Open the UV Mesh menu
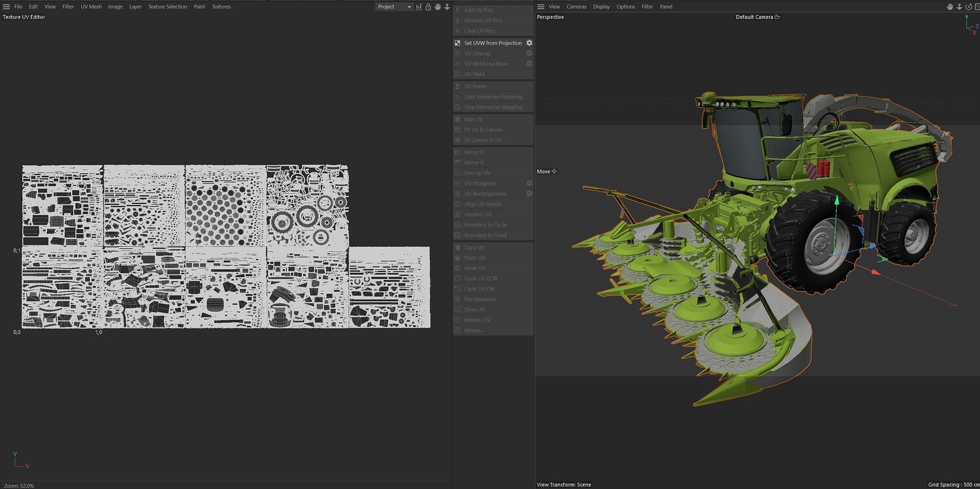980x489 pixels. point(91,7)
